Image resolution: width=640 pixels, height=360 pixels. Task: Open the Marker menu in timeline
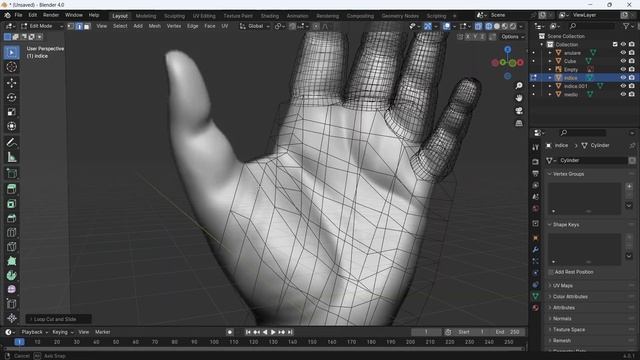point(102,332)
